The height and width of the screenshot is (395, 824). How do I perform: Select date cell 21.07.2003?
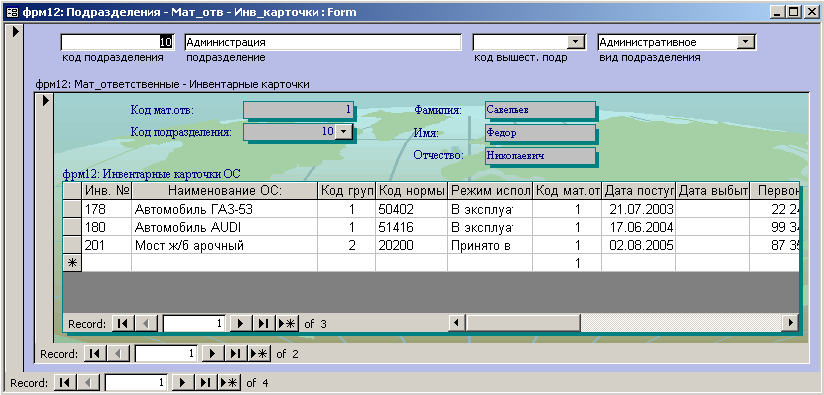point(638,210)
